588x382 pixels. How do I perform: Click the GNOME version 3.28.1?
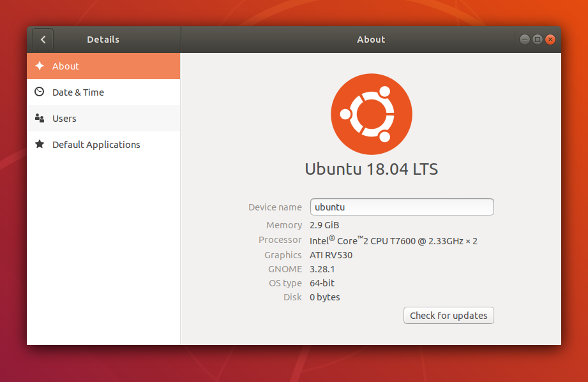(x=322, y=269)
